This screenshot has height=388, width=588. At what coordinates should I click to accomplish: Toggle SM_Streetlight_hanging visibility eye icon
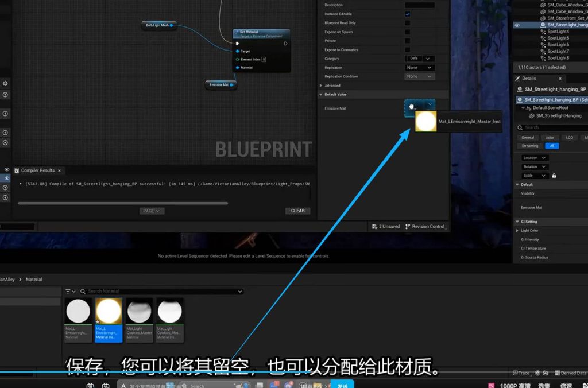[x=517, y=25]
